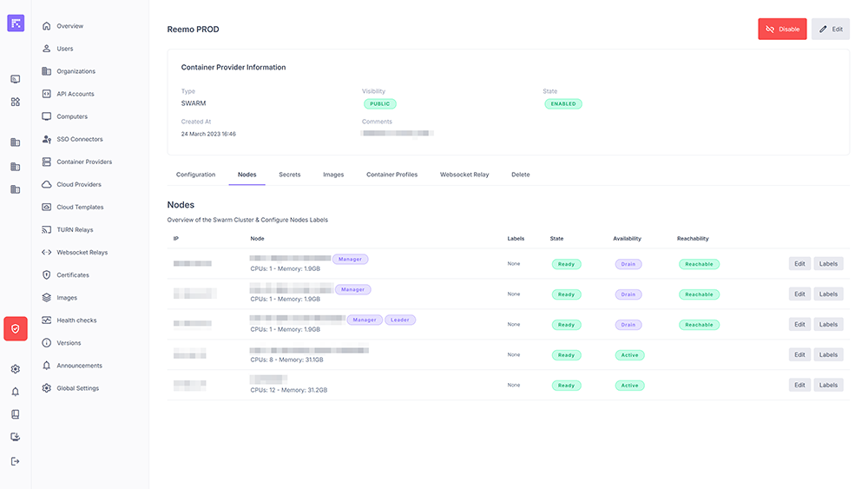
Task: Open the Secrets tab
Action: coord(290,175)
